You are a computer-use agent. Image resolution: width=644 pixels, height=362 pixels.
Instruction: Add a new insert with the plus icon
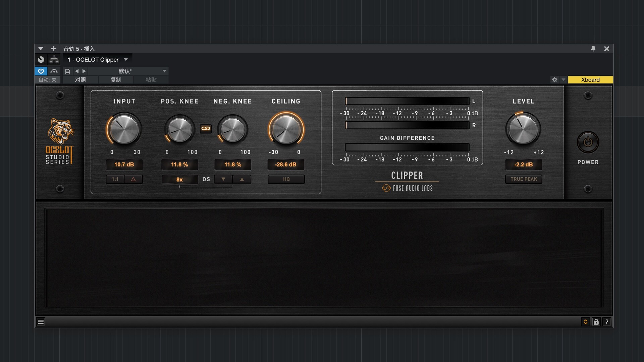click(54, 49)
